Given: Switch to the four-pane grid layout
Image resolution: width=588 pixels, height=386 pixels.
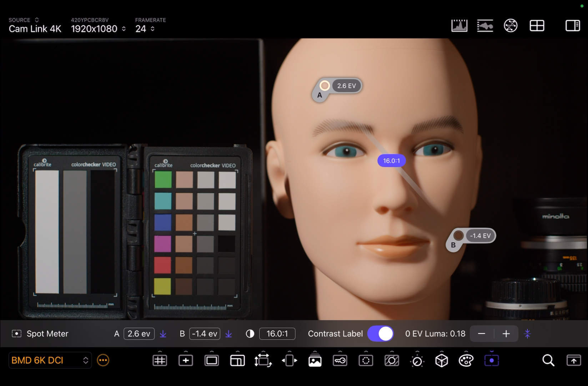Looking at the screenshot, I should tap(537, 26).
